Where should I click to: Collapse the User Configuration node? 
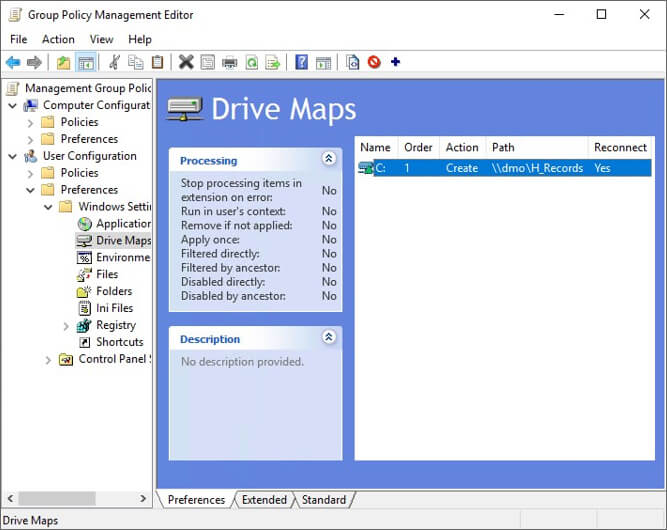point(13,156)
